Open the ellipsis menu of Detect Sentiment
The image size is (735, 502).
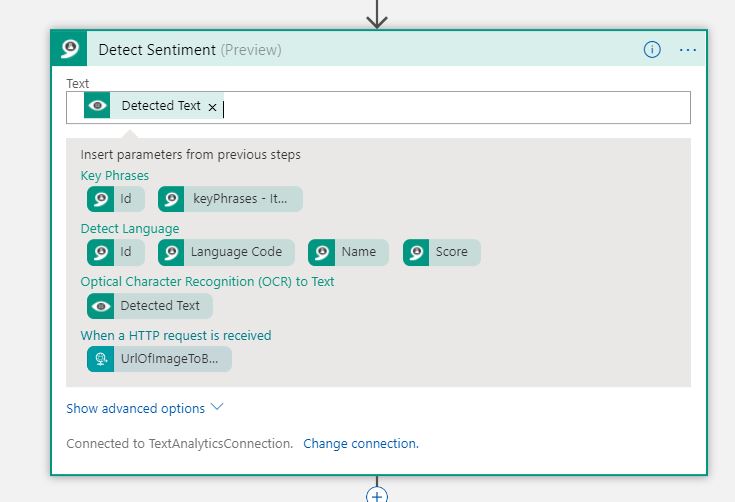(688, 50)
